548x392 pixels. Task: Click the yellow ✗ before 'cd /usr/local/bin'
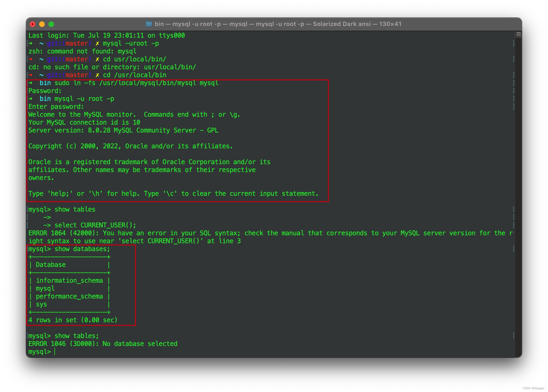click(97, 75)
